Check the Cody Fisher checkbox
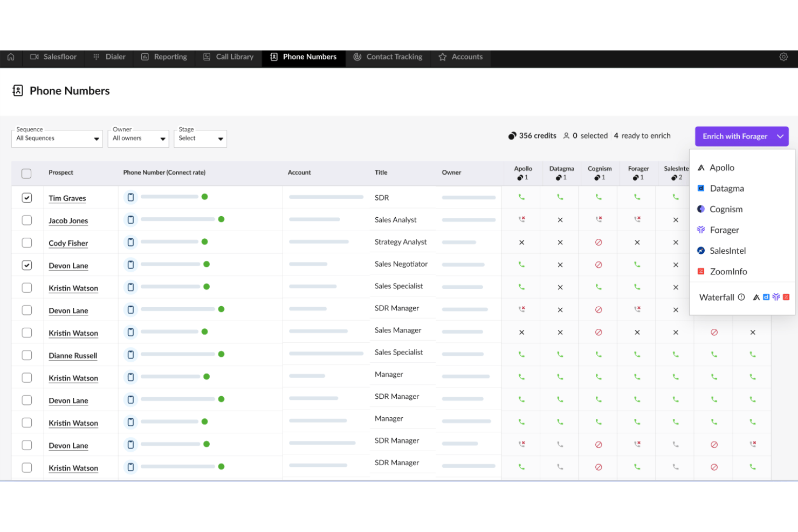Viewport: 798px width, 532px height. coord(26,243)
